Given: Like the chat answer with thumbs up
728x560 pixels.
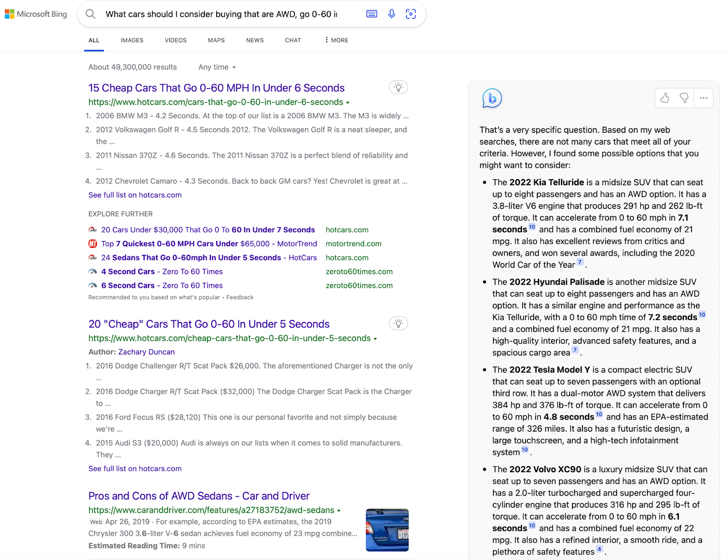Looking at the screenshot, I should [x=665, y=98].
